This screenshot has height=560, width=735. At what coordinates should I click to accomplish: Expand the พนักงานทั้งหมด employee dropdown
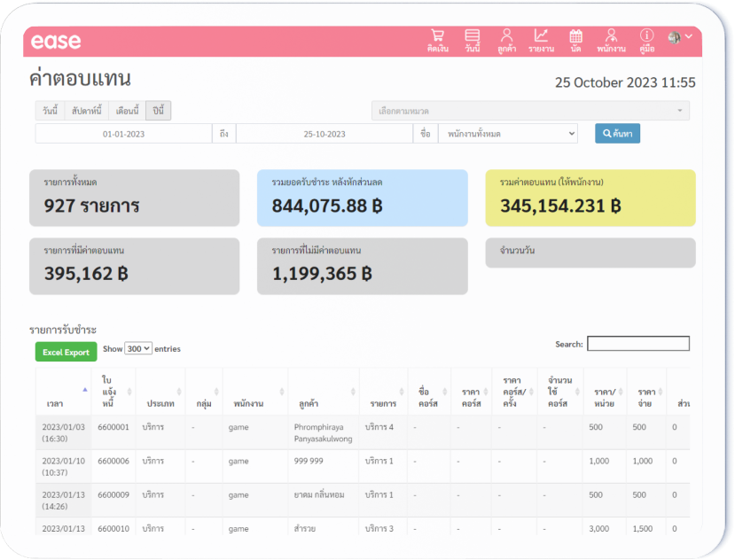point(508,134)
